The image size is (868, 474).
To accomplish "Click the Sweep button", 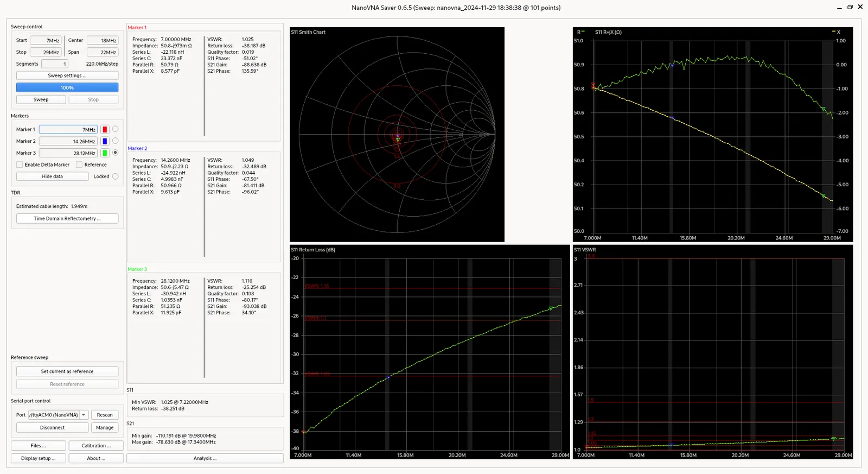I will click(x=41, y=99).
